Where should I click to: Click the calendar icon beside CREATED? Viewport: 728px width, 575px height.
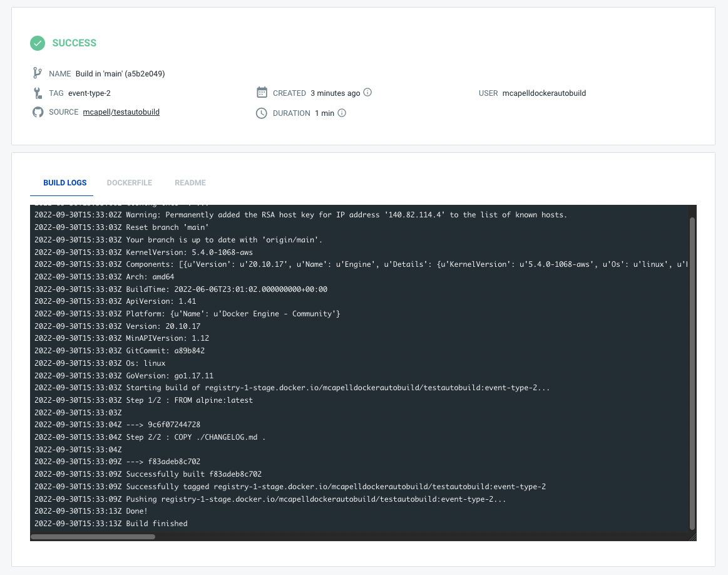pos(262,93)
